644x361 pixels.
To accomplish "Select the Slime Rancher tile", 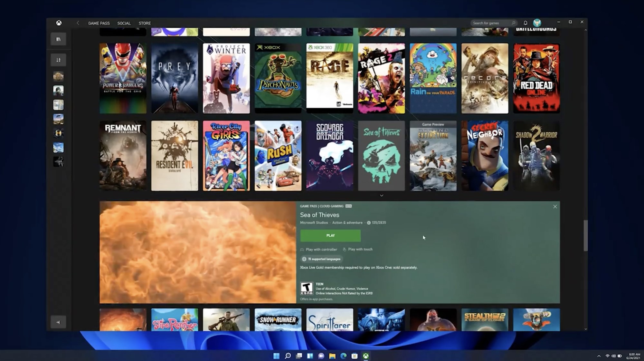I will 175,320.
